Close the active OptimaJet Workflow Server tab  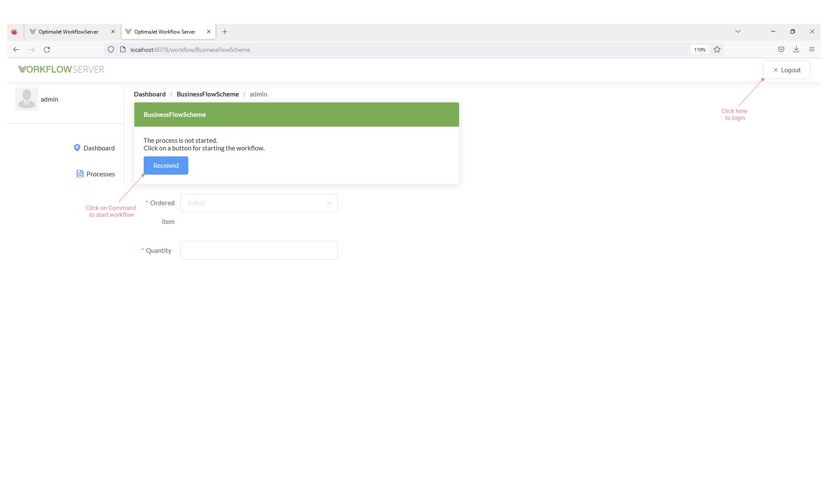tap(209, 31)
